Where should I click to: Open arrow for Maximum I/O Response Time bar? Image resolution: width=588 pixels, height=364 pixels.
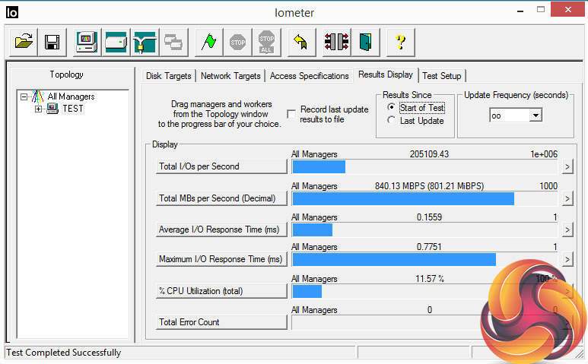(567, 259)
